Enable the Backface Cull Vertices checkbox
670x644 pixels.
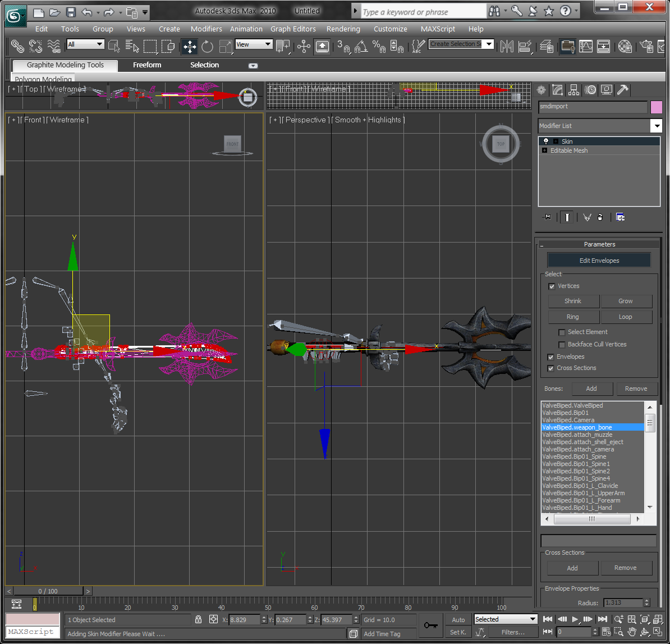click(562, 345)
